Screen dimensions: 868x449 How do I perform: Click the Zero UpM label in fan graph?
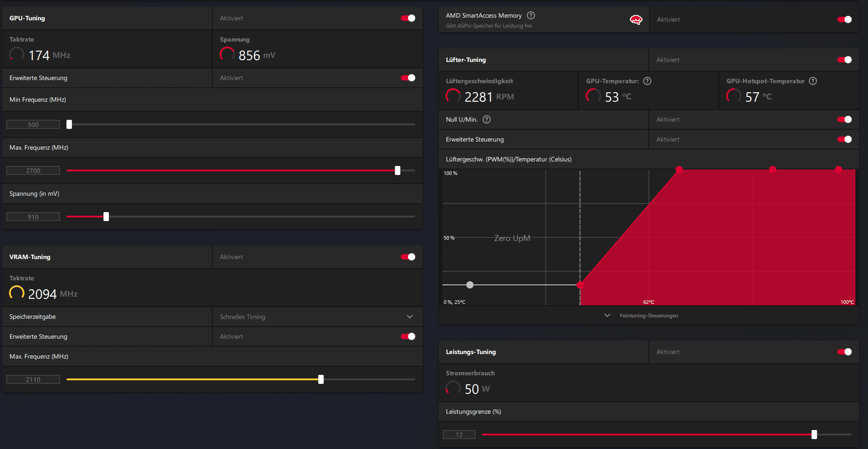[x=512, y=238]
